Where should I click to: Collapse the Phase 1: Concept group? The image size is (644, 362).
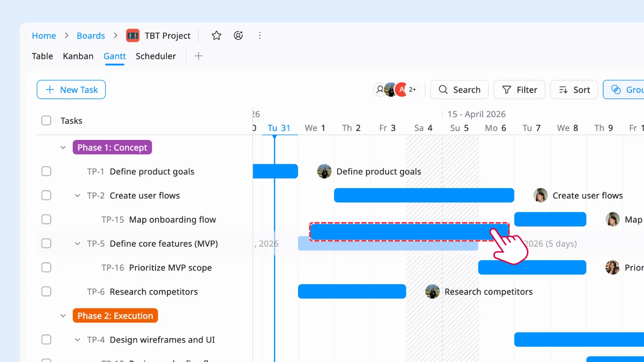point(63,147)
